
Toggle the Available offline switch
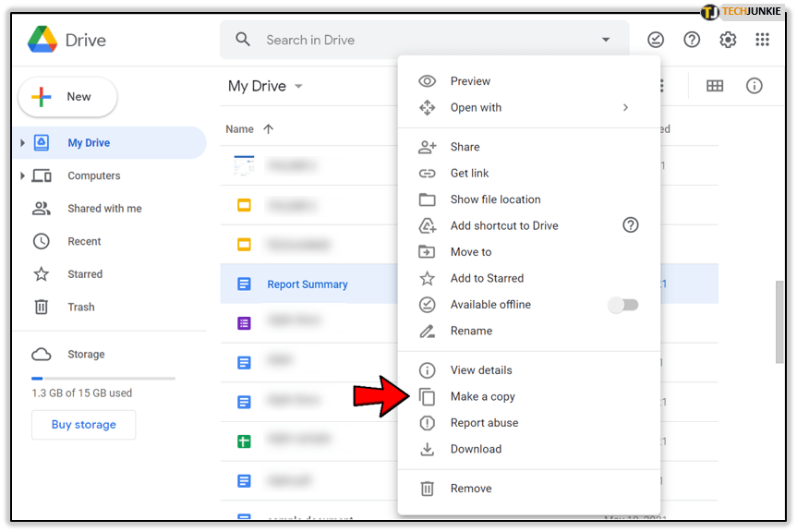coord(623,305)
